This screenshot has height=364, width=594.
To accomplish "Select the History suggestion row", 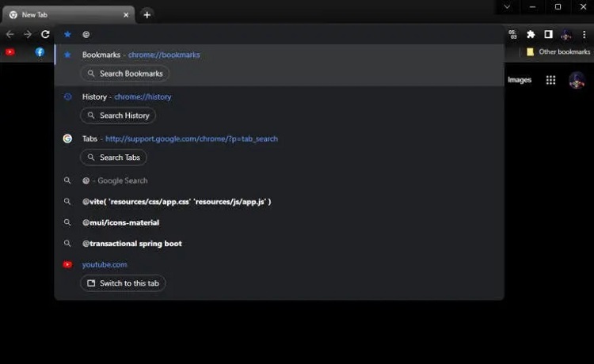I will [x=280, y=107].
